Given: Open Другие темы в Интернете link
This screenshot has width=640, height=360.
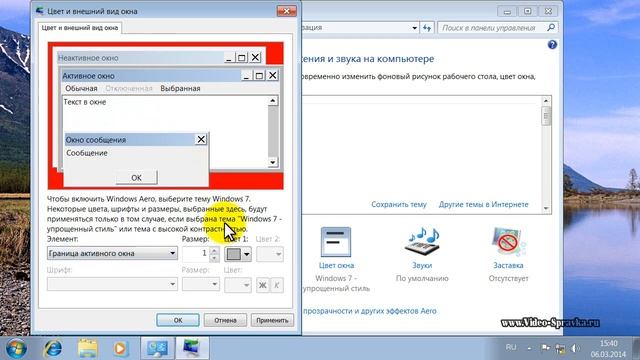Looking at the screenshot, I should [483, 204].
